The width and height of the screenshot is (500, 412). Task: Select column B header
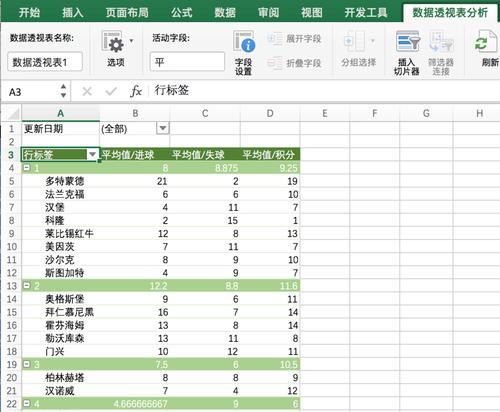(x=135, y=114)
